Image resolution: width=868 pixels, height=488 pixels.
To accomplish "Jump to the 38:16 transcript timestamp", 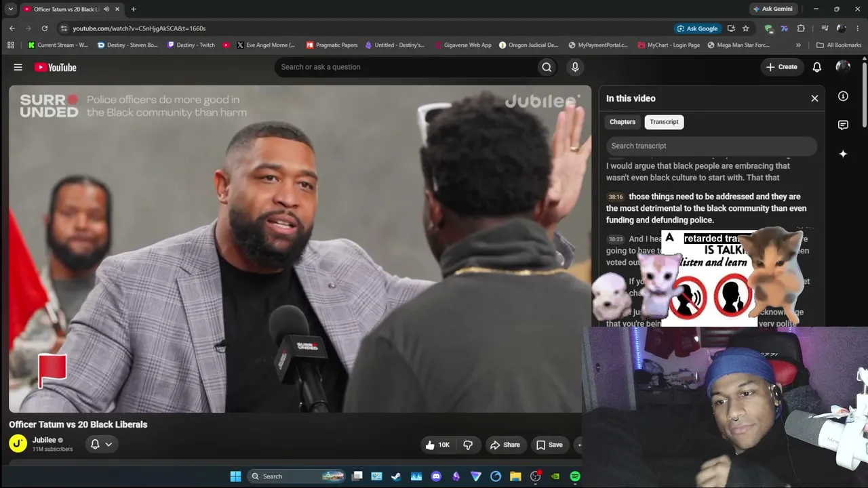I will (x=615, y=197).
